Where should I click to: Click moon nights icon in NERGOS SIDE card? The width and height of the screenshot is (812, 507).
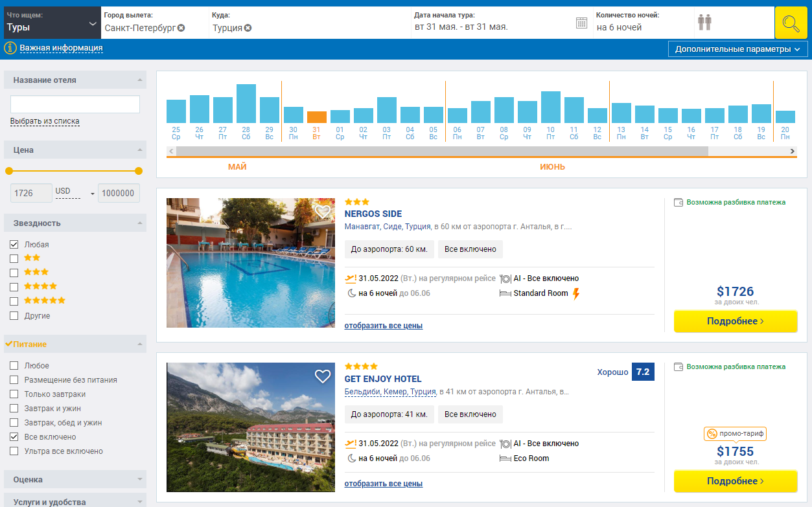coord(352,293)
